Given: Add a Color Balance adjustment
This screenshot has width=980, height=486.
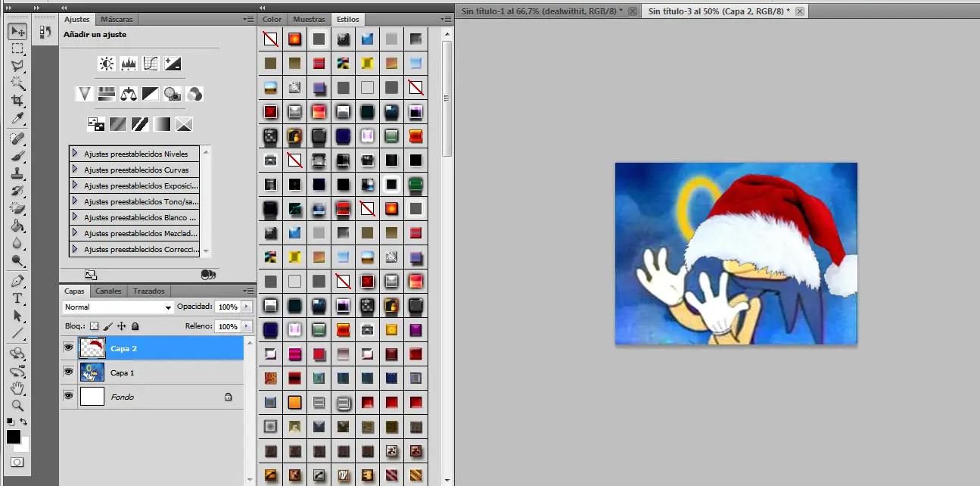Looking at the screenshot, I should (x=129, y=94).
